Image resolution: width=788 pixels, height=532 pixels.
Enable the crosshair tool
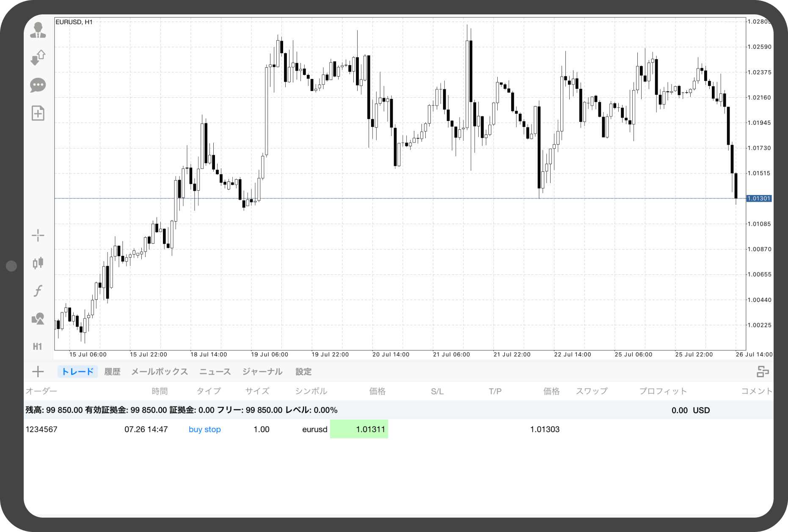point(38,236)
